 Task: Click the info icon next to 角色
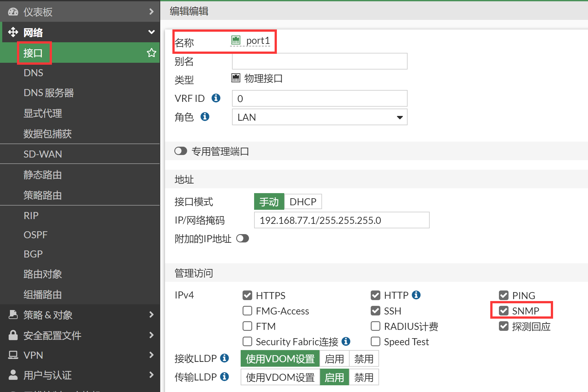205,117
